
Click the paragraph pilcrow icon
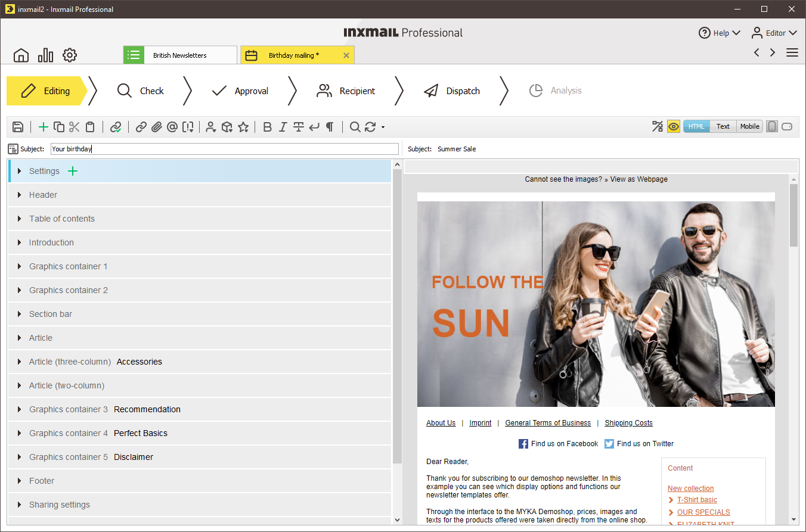pyautogui.click(x=330, y=127)
